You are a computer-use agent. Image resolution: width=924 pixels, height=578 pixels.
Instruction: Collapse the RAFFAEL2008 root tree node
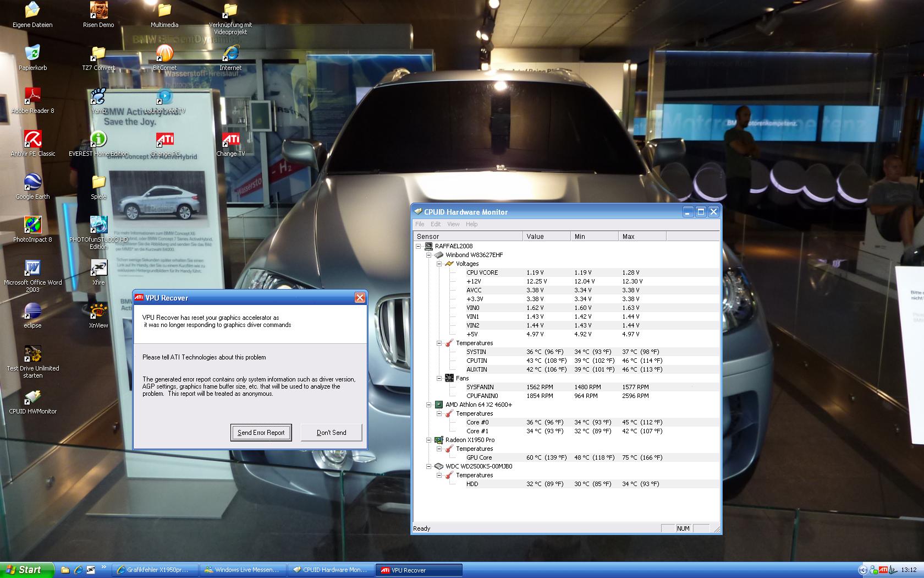point(419,246)
